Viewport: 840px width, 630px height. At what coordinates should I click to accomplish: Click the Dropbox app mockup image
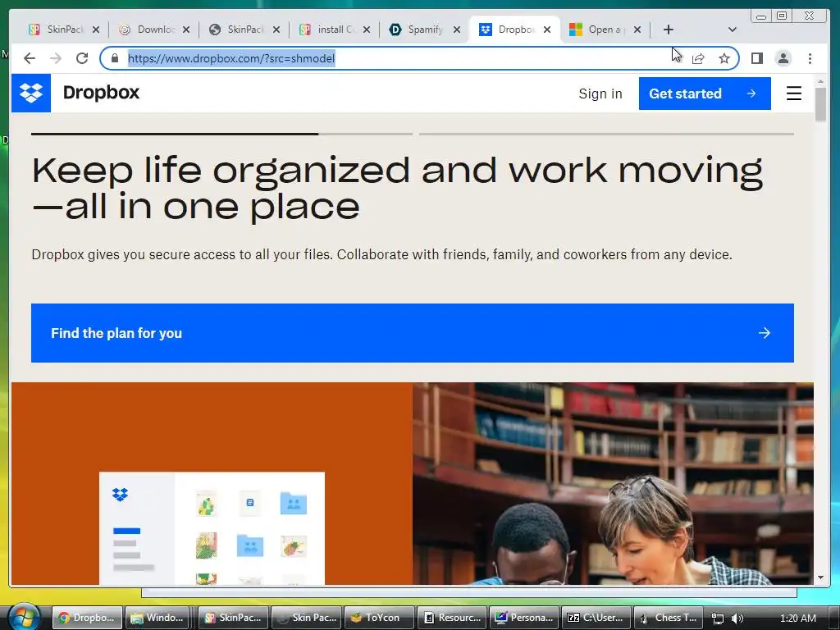pos(212,528)
